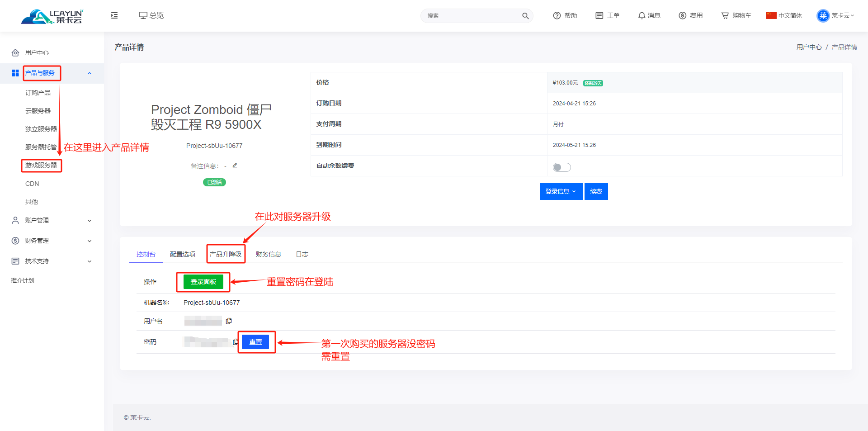Switch to the 财务信息 tab
Image resolution: width=868 pixels, height=431 pixels.
coord(269,254)
